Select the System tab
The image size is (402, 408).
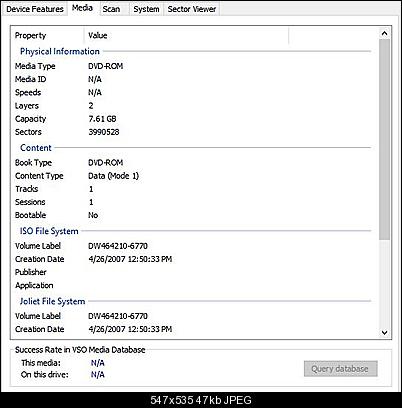tap(146, 9)
